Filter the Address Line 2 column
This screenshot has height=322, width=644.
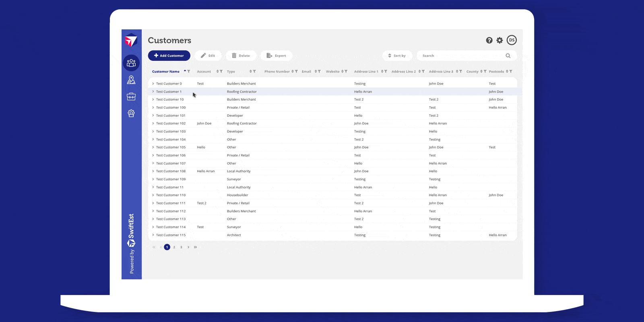(423, 71)
